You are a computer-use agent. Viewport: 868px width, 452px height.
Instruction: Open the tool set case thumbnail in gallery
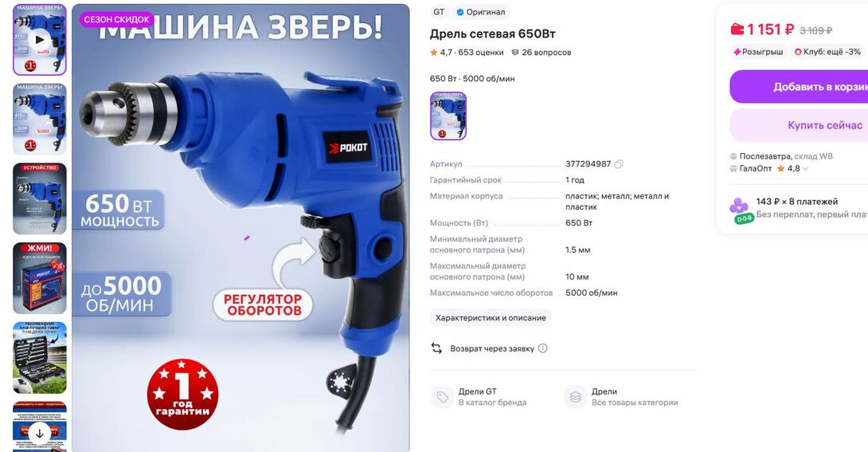tap(39, 358)
